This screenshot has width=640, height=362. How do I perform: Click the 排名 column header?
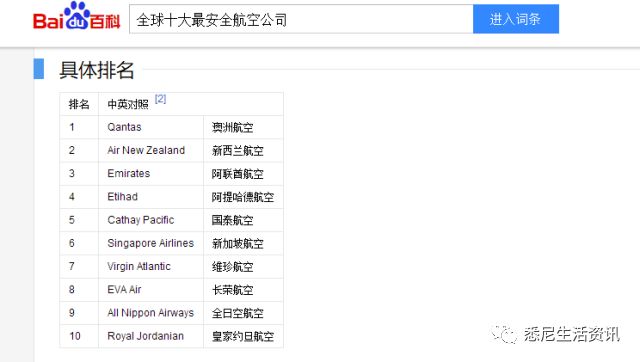point(79,104)
